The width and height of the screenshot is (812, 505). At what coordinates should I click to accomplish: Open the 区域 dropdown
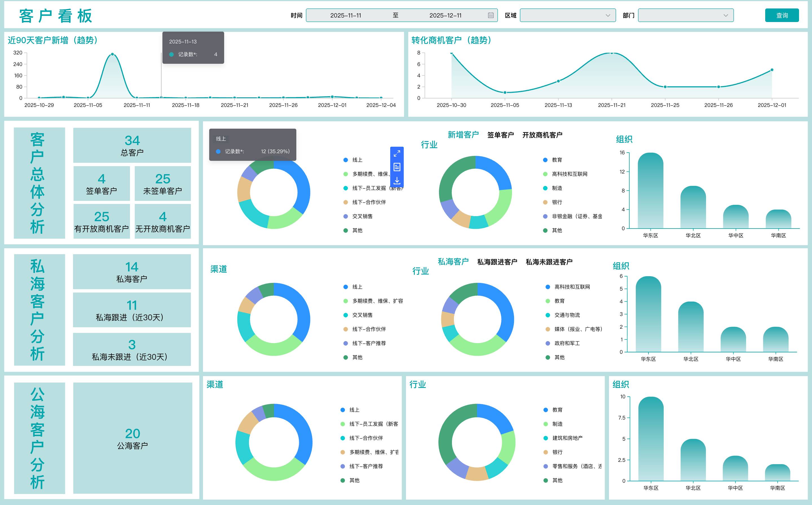567,15
